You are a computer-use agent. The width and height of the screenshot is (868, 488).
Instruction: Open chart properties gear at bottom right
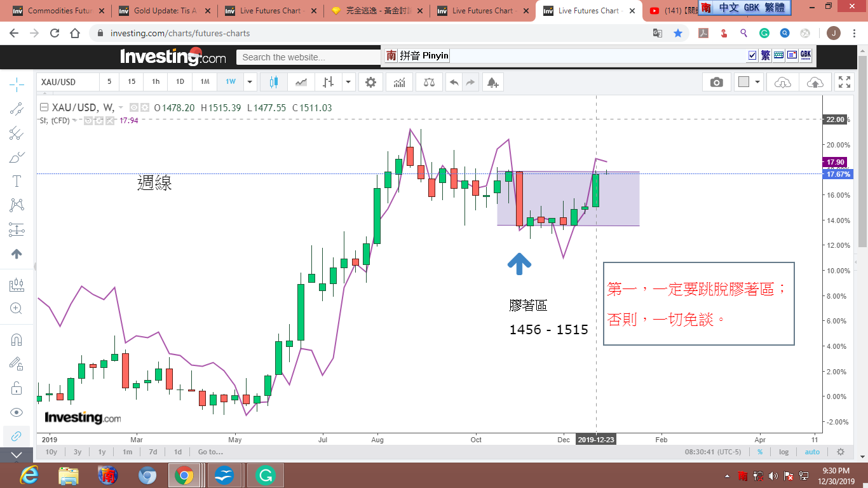(841, 452)
